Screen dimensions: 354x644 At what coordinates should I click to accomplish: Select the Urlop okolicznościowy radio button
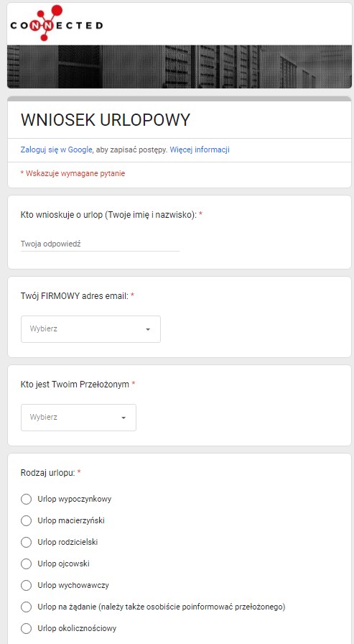pyautogui.click(x=26, y=628)
